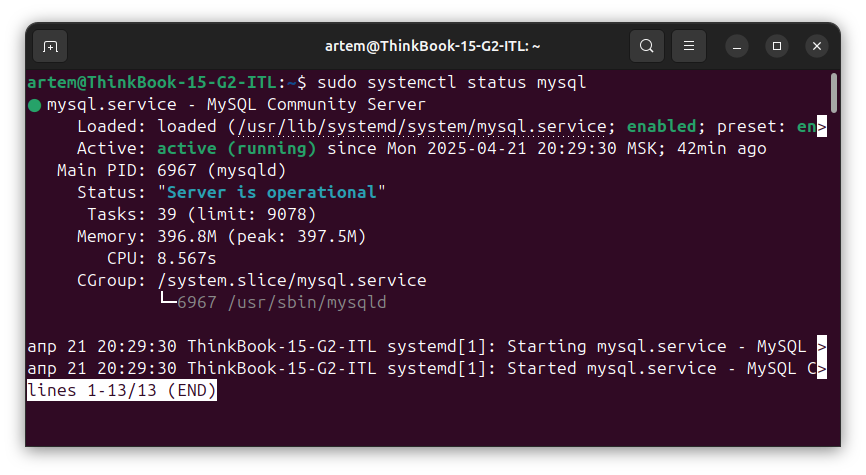Maximize the terminal window
This screenshot has width=866, height=475.
777,46
